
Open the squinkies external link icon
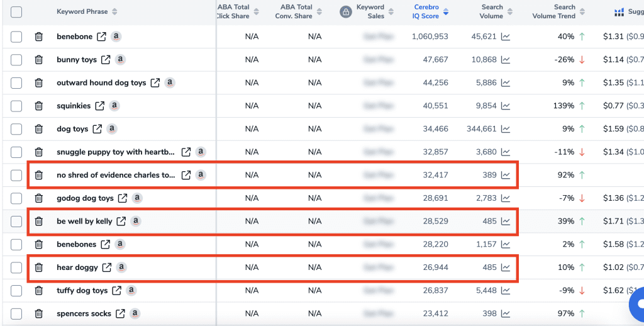pos(100,106)
